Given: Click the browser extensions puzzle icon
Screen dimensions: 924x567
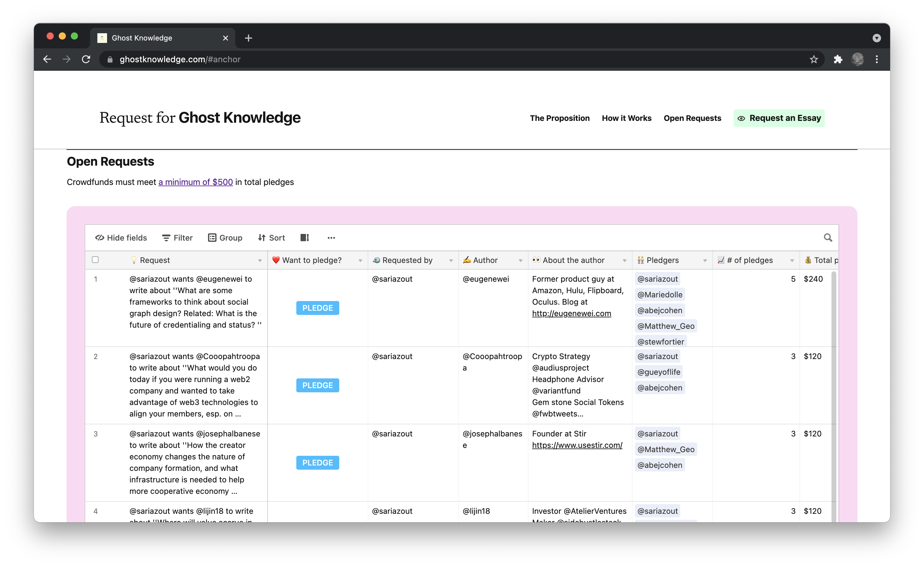Looking at the screenshot, I should click(x=838, y=59).
